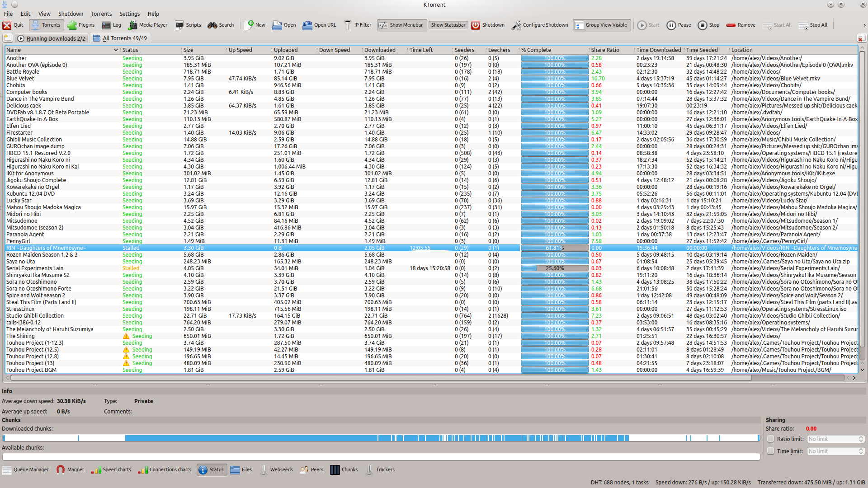Sort by Share Ratio column header

coord(612,50)
